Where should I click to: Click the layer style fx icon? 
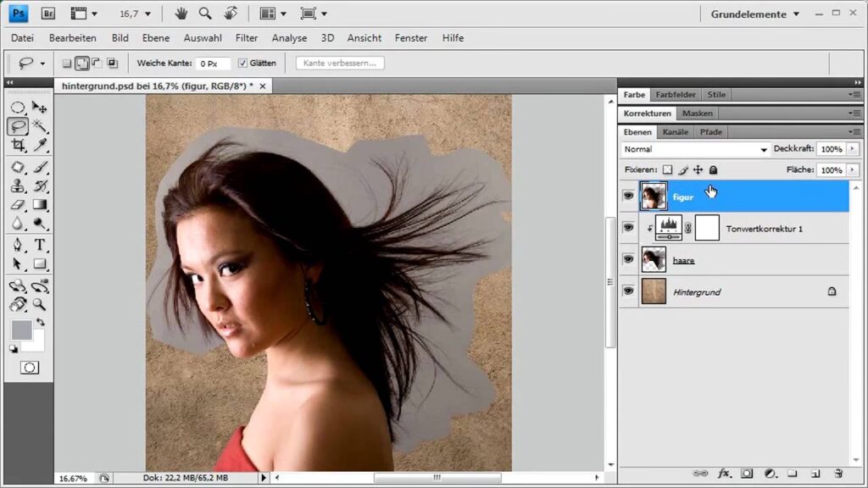(x=724, y=474)
